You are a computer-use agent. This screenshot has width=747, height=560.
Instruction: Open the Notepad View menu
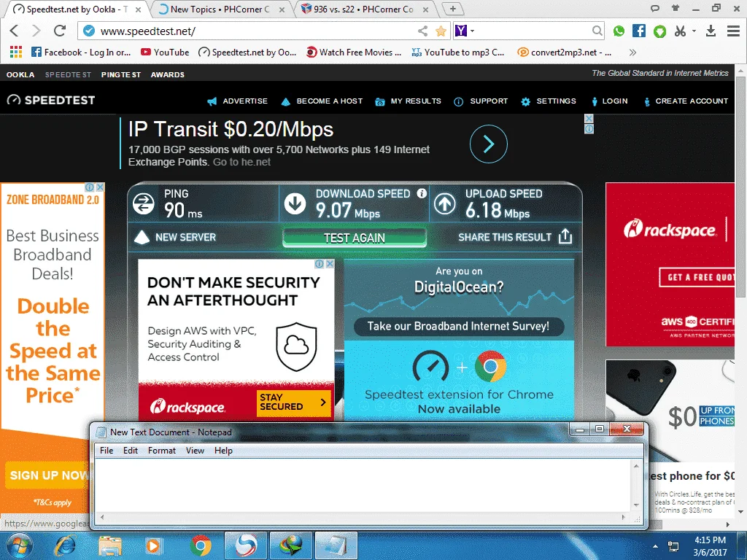coord(195,451)
